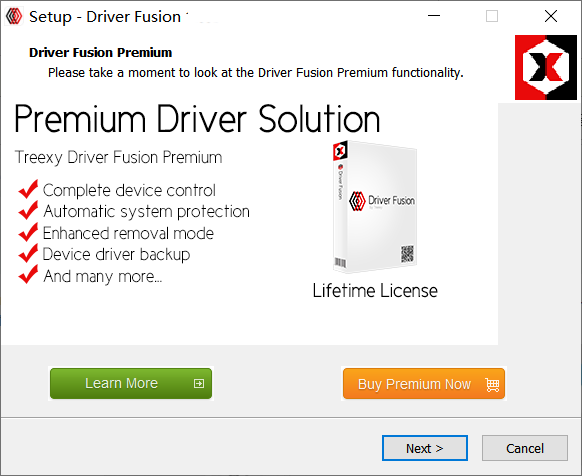Click the Driver Fusion product box image
The width and height of the screenshot is (582, 476).
point(374,206)
